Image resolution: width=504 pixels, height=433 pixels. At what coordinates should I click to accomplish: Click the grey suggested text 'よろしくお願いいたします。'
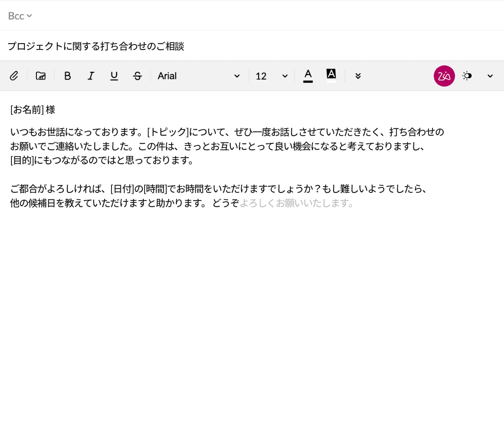coord(297,203)
